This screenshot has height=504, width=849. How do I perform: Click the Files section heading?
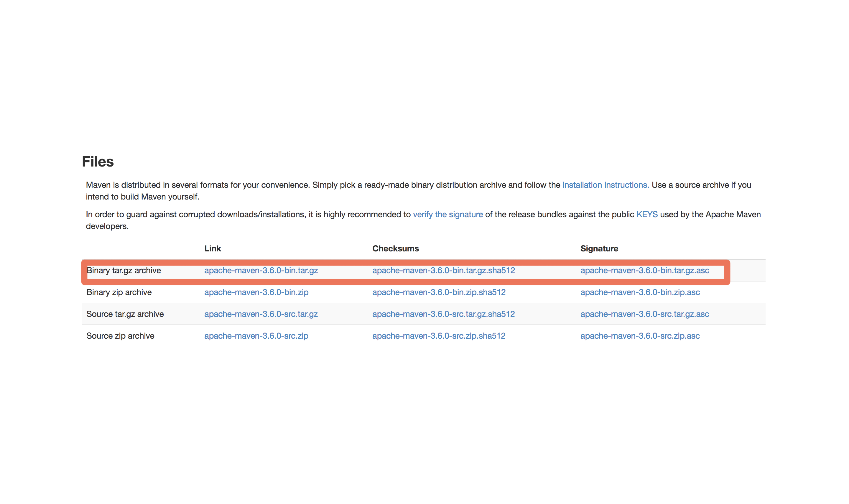point(98,162)
